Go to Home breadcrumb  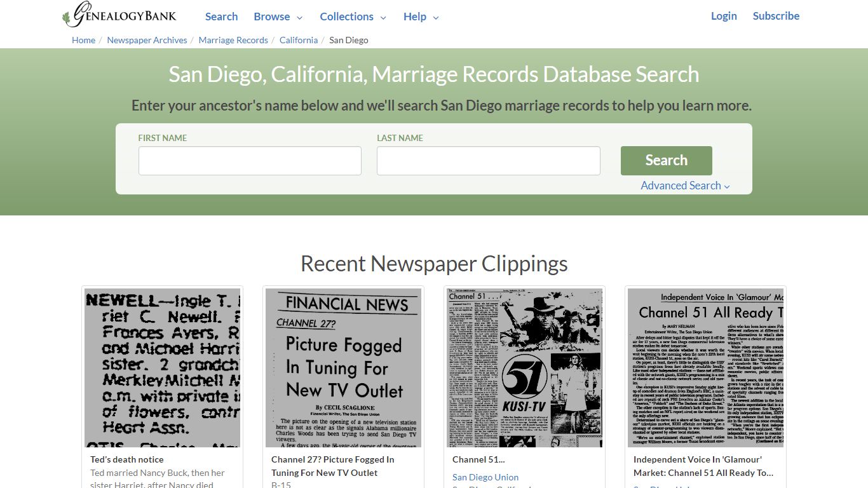(x=83, y=40)
